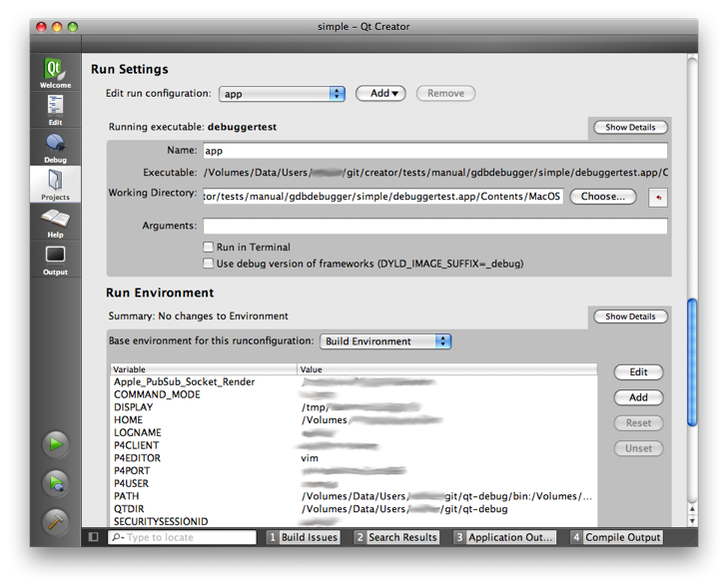Select the SECURITYSESSIONID variable row
The image size is (728, 588).
pos(354,522)
